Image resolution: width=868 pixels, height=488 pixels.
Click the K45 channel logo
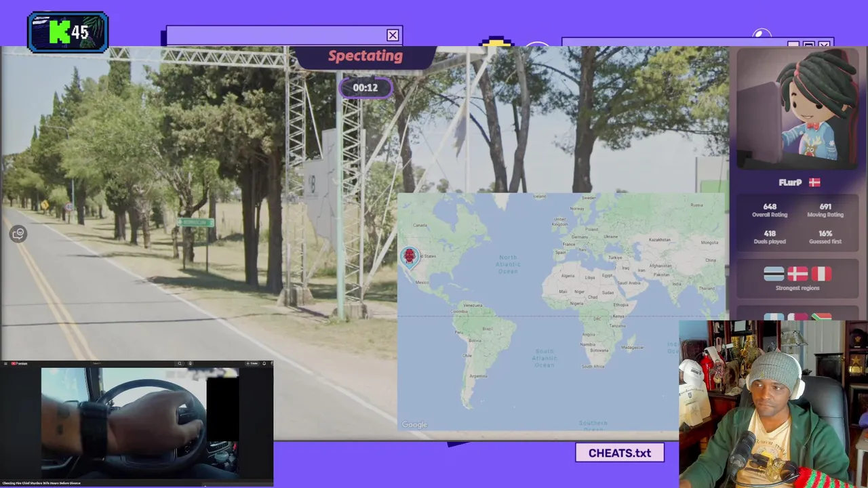pos(68,32)
